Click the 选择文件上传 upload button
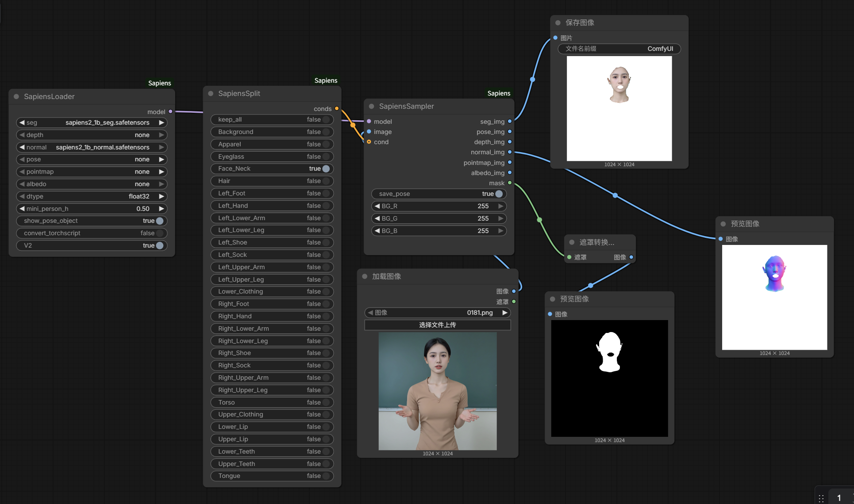Image resolution: width=854 pixels, height=504 pixels. (x=438, y=325)
